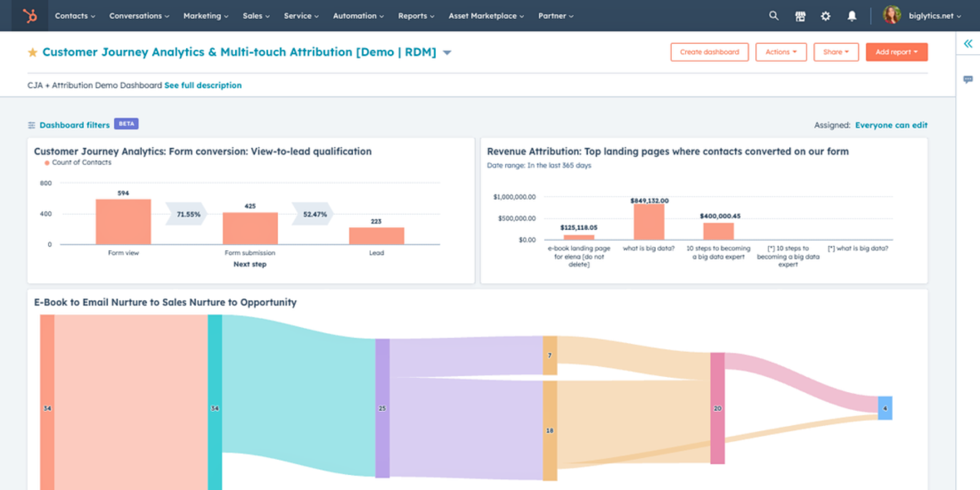The image size is (980, 490).
Task: Click the Create dashboard button
Action: pos(709,52)
